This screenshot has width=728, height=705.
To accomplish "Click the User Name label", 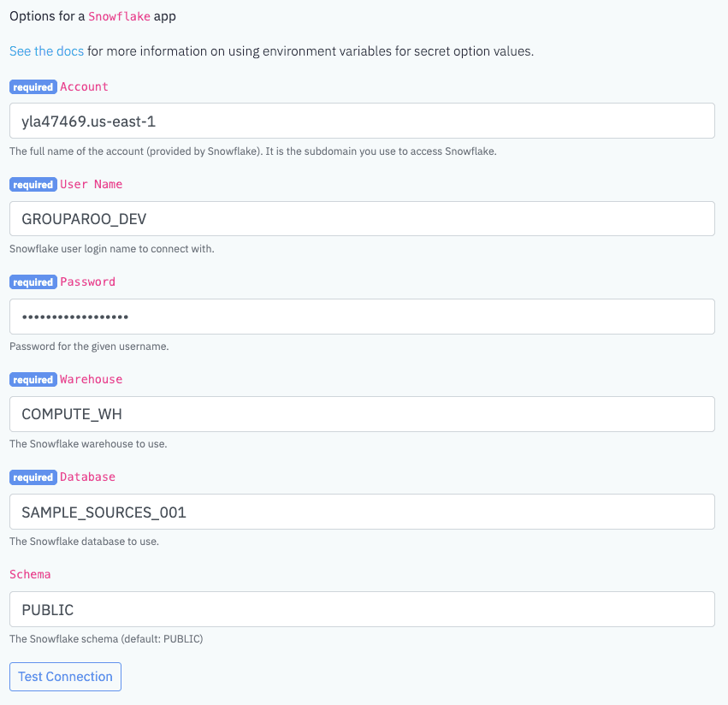I will click(91, 184).
